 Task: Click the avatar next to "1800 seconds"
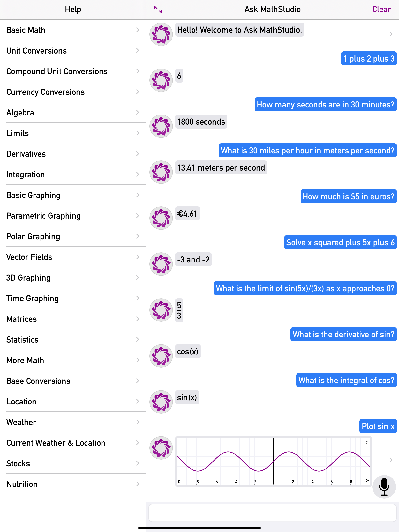161,126
